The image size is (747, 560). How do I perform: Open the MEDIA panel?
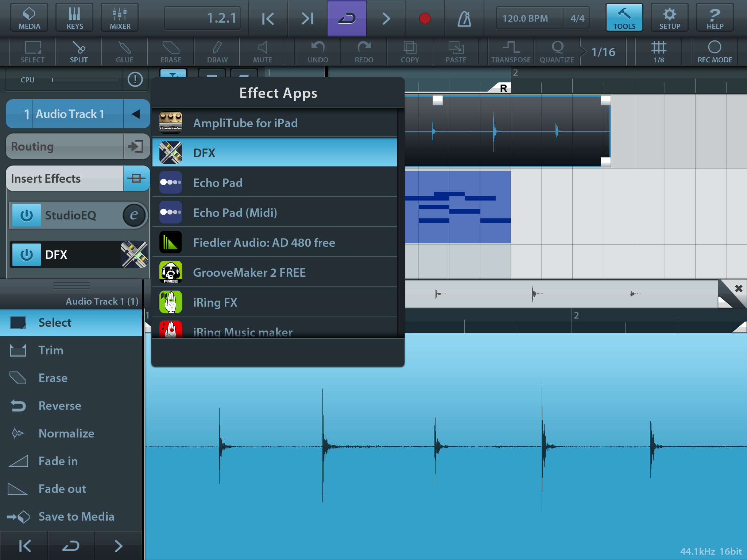pos(29,18)
